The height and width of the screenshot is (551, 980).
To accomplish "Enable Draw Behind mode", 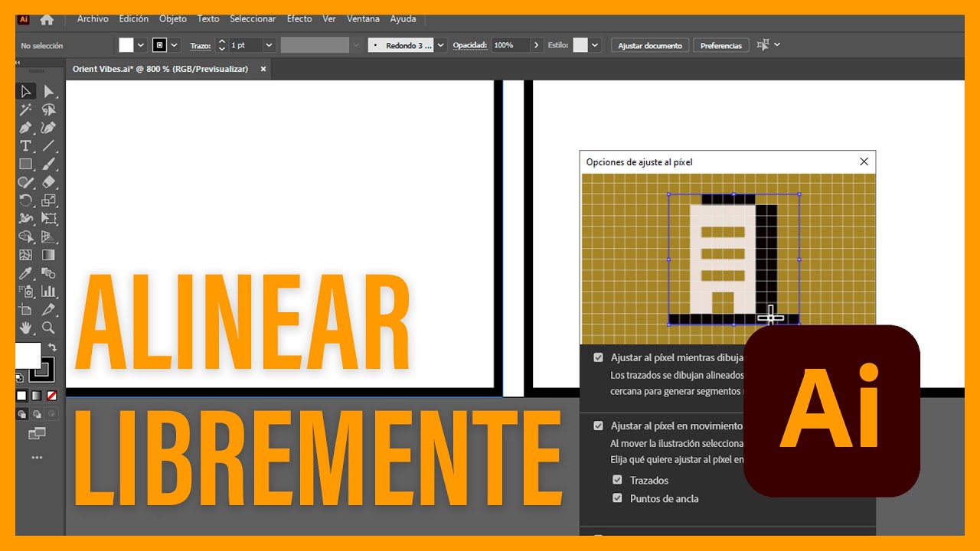I will point(37,414).
